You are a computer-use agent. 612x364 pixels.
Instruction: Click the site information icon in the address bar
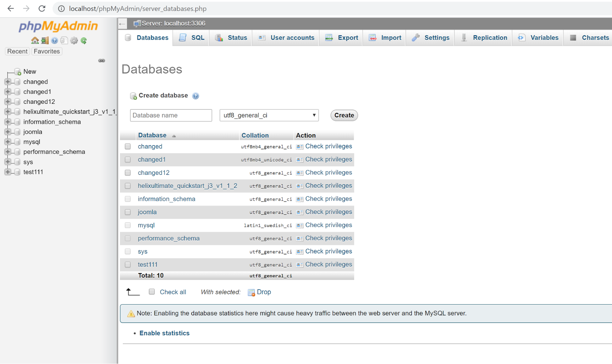(x=61, y=9)
